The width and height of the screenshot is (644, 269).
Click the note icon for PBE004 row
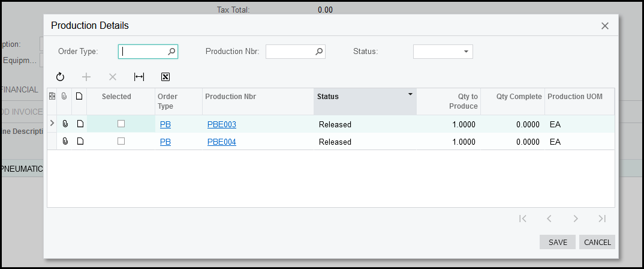pyautogui.click(x=80, y=142)
